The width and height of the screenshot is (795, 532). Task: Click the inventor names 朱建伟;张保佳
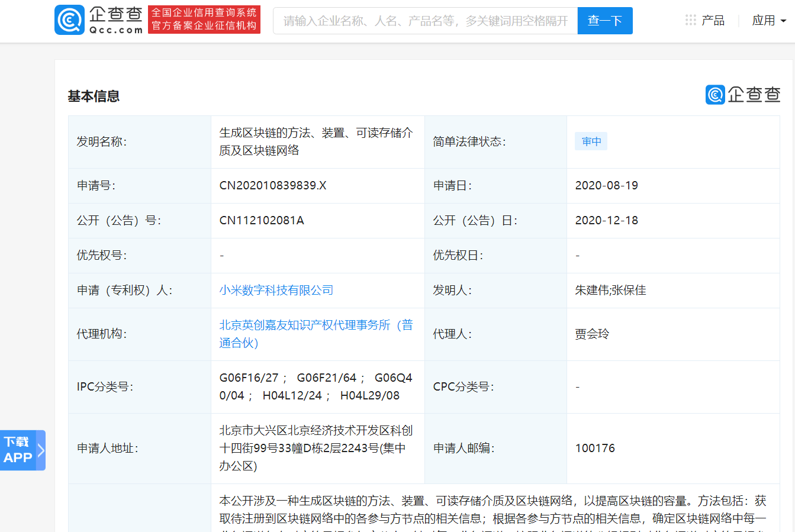(610, 290)
